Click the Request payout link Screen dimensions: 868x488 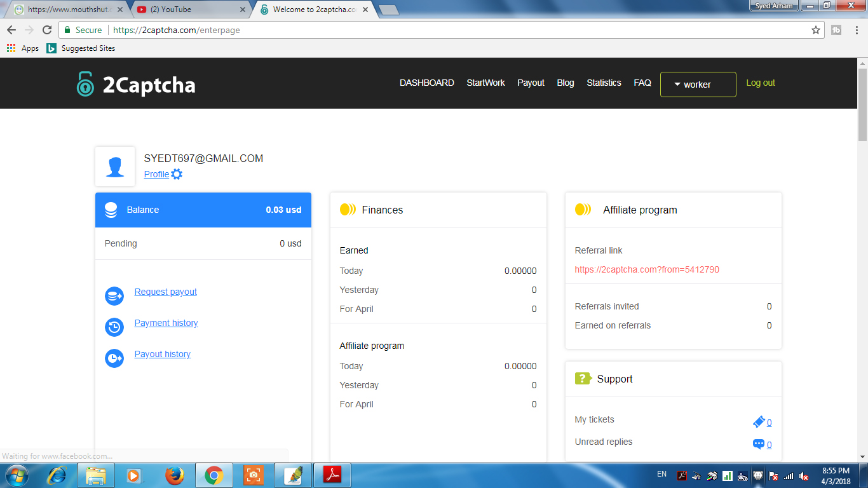166,292
